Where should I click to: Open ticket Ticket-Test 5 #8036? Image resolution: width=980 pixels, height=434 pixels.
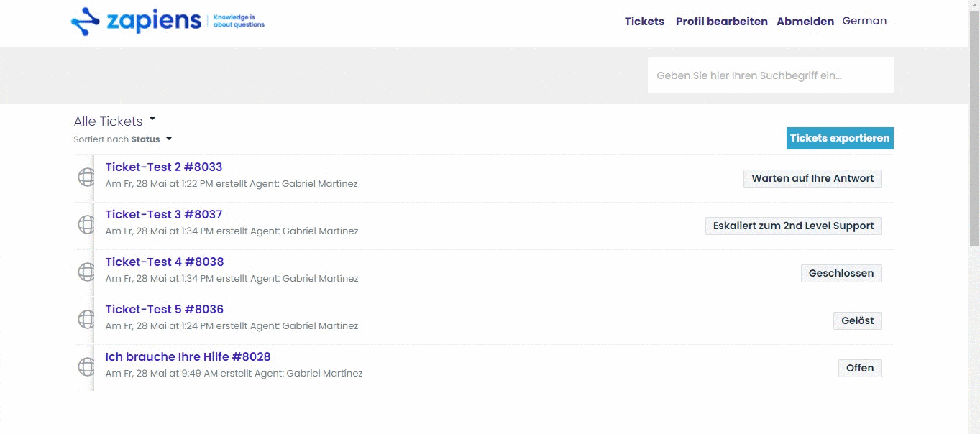(x=165, y=309)
